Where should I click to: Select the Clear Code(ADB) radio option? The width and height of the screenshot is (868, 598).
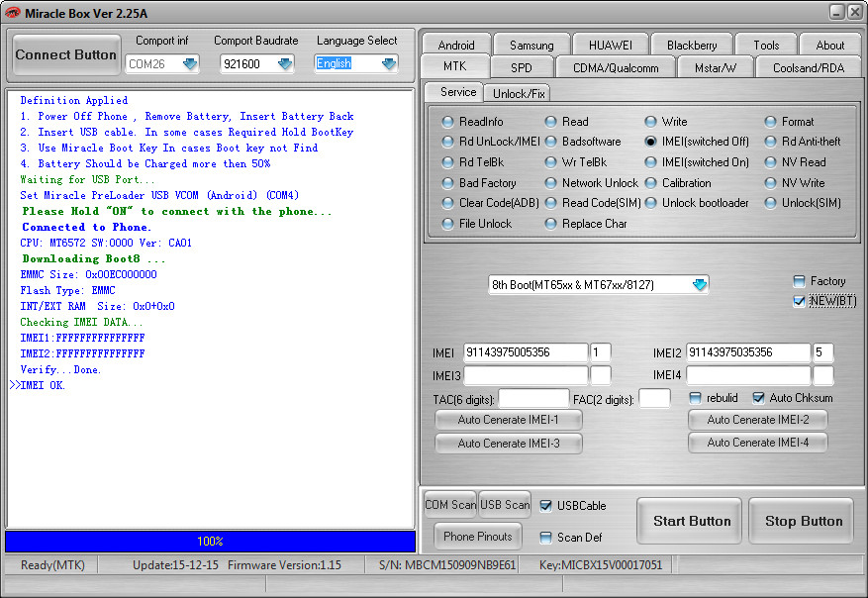(x=491, y=203)
